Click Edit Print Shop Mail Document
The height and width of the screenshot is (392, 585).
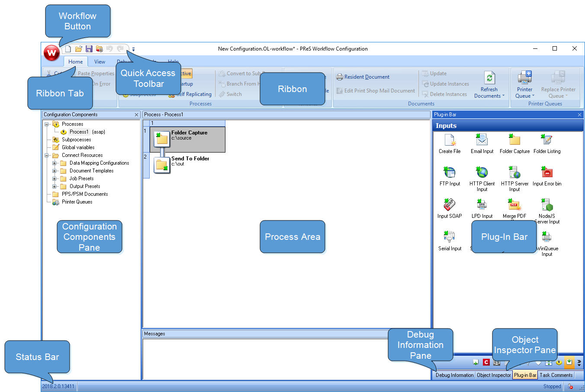tap(376, 91)
